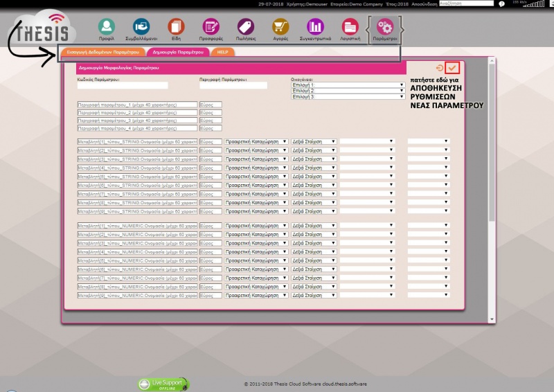Click the red checkmark save icon
This screenshot has height=392, width=554.
(x=452, y=67)
